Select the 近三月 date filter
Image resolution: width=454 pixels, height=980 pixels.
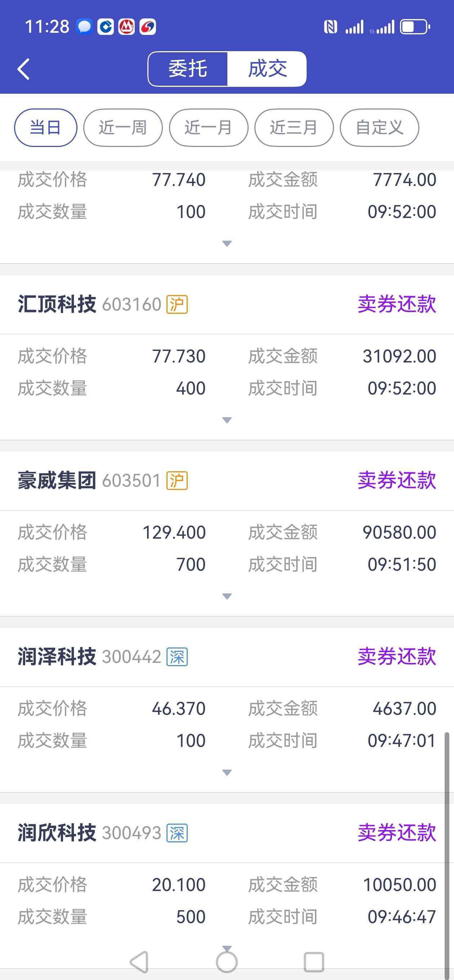[x=294, y=128]
